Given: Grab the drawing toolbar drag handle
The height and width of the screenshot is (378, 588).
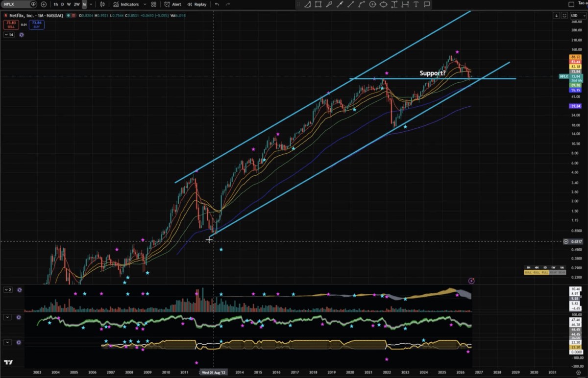Looking at the screenshot, I should (x=298, y=4).
